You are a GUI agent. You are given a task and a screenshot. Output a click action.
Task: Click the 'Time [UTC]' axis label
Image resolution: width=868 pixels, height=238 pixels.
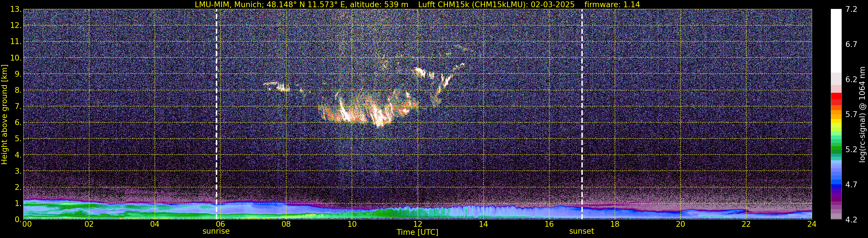coord(417,232)
